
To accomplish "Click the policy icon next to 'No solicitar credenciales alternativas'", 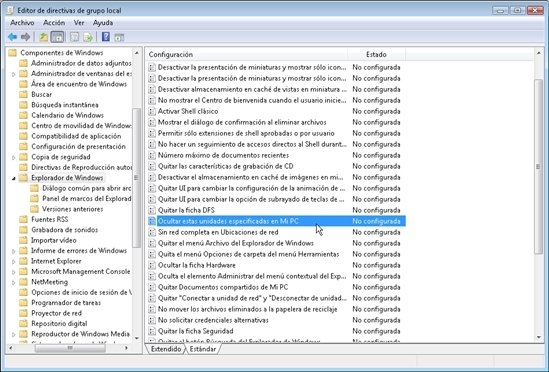I will (152, 320).
